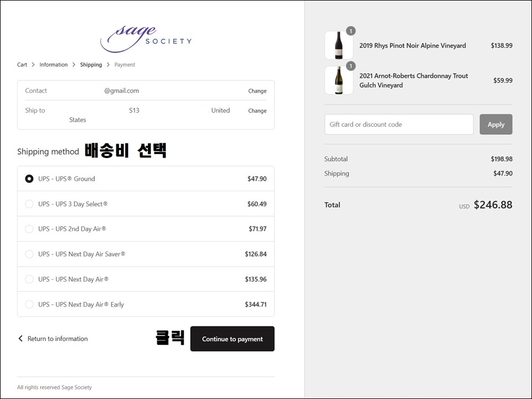Select the $135.96 UPS Next Day Air option
The height and width of the screenshot is (399, 532).
pos(29,279)
